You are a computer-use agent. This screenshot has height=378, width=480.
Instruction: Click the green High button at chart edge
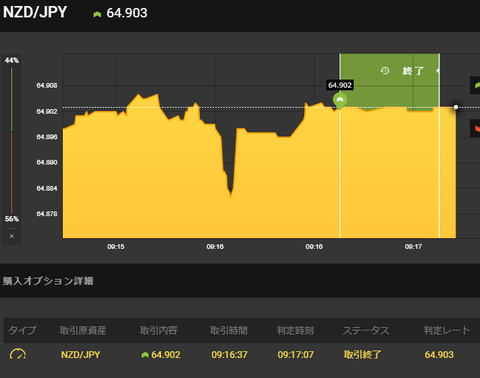(475, 85)
